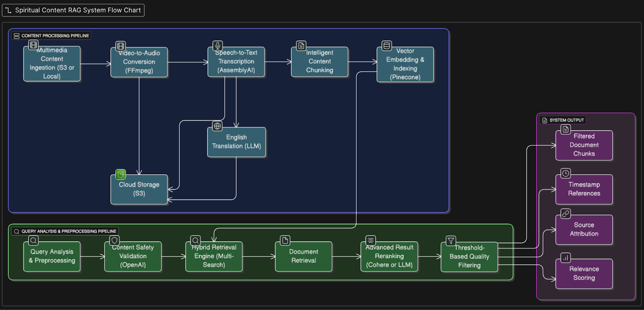Click the flow chart icon in title
This screenshot has height=310, width=644.
pyautogui.click(x=8, y=10)
